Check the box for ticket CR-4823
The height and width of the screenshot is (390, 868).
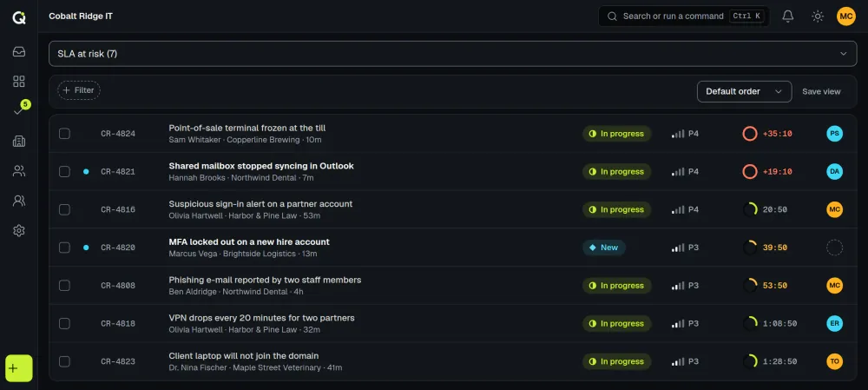coord(65,361)
